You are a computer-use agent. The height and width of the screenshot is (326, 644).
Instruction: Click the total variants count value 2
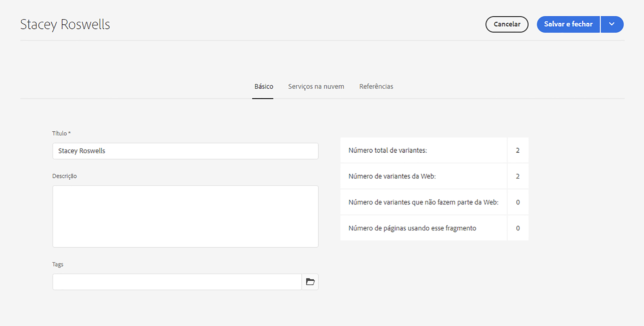(x=518, y=150)
